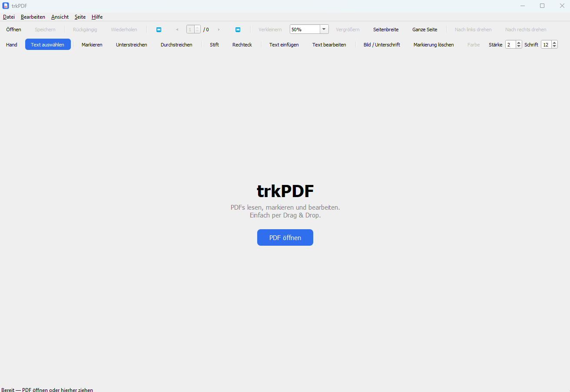
Task: Fit view with Ganze Seite
Action: [425, 30]
